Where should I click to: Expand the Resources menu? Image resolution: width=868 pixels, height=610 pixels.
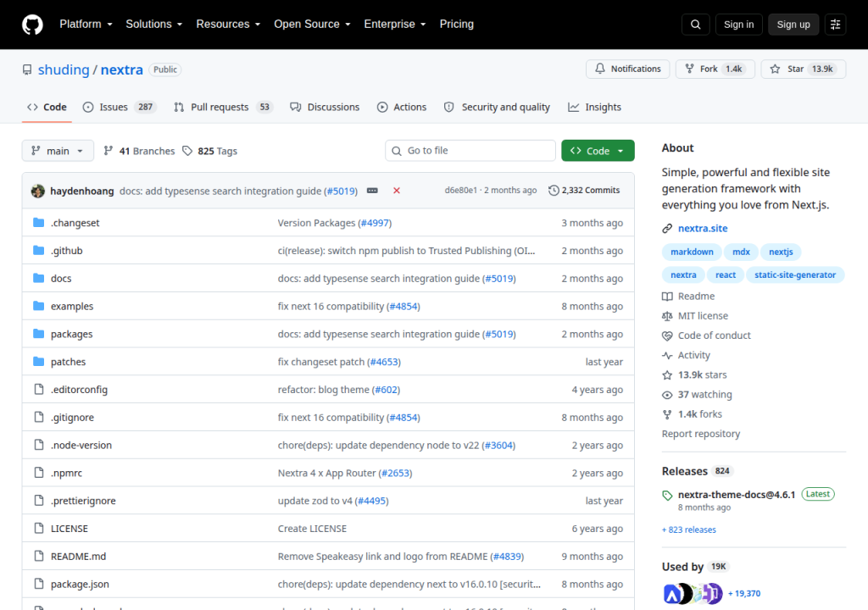(228, 24)
